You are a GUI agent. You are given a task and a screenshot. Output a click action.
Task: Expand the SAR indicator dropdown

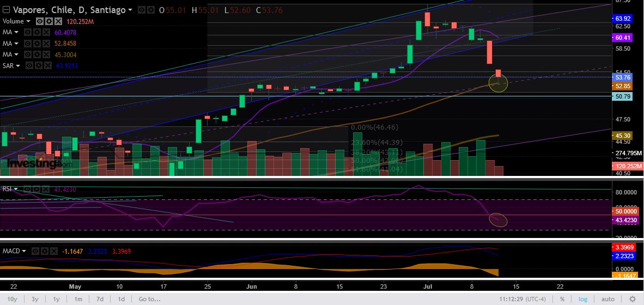[17, 66]
